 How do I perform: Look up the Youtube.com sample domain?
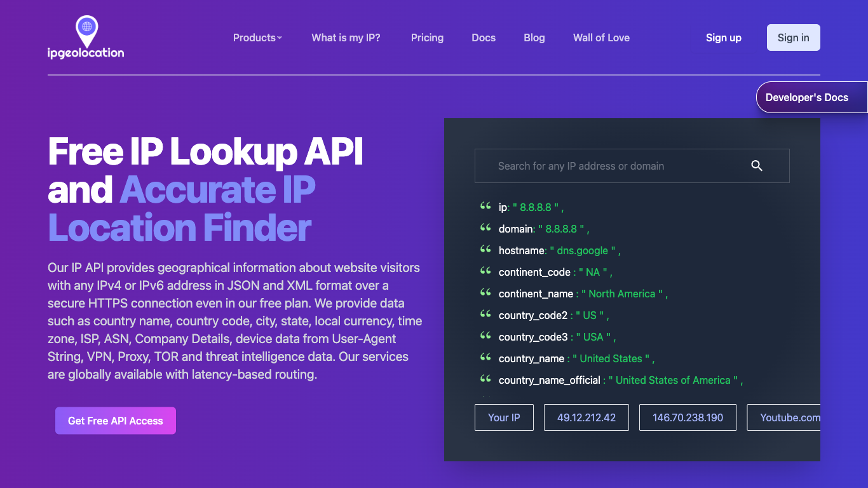(x=784, y=417)
